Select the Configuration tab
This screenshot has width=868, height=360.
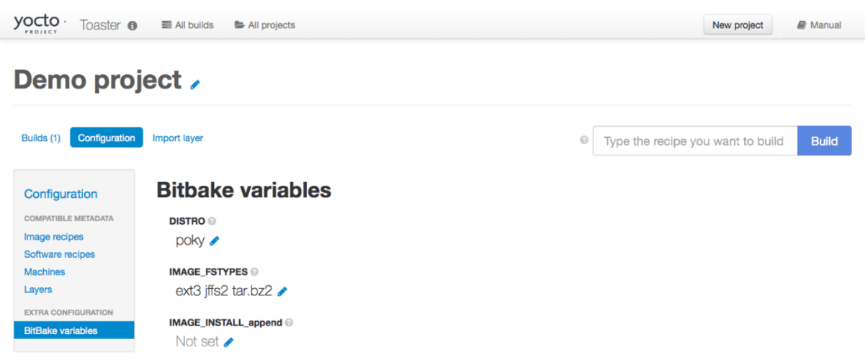pyautogui.click(x=107, y=138)
